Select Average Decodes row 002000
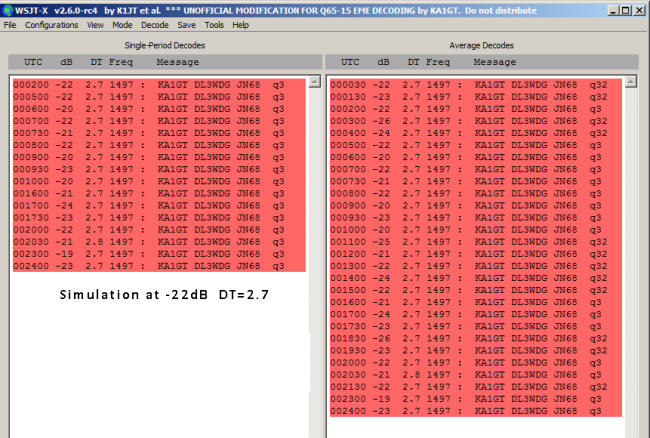Screen dimensions: 650x438 (476, 363)
